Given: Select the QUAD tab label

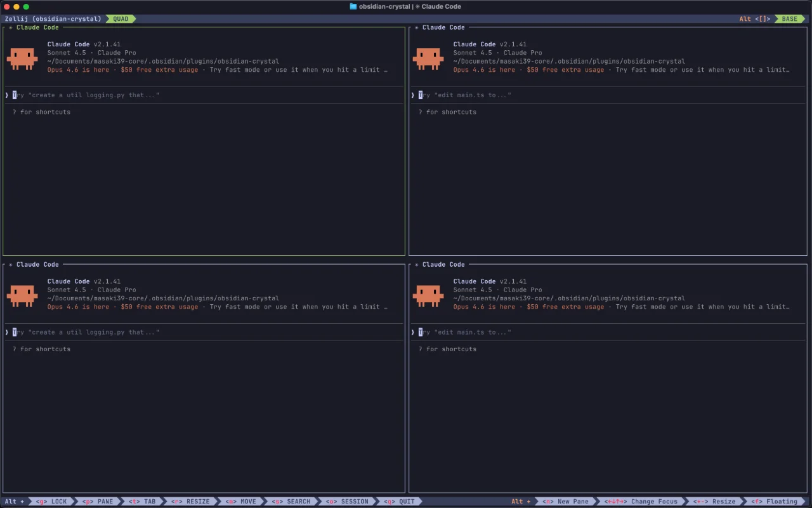Looking at the screenshot, I should (x=120, y=18).
